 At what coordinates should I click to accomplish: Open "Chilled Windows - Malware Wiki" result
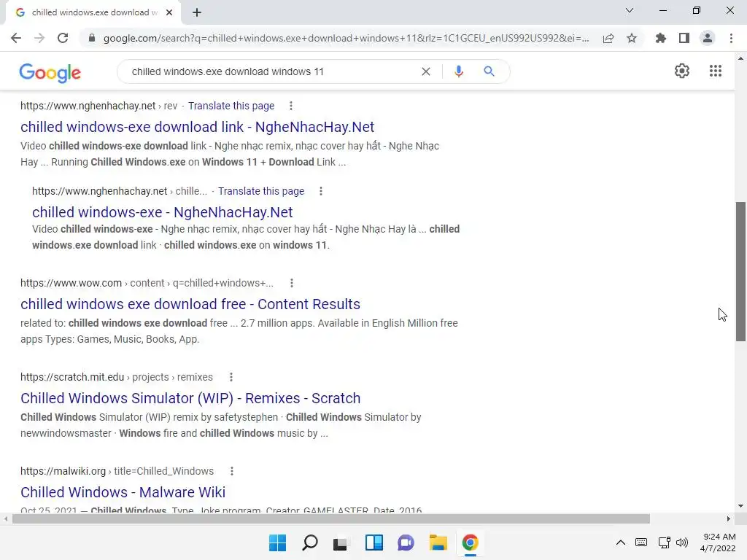123,492
